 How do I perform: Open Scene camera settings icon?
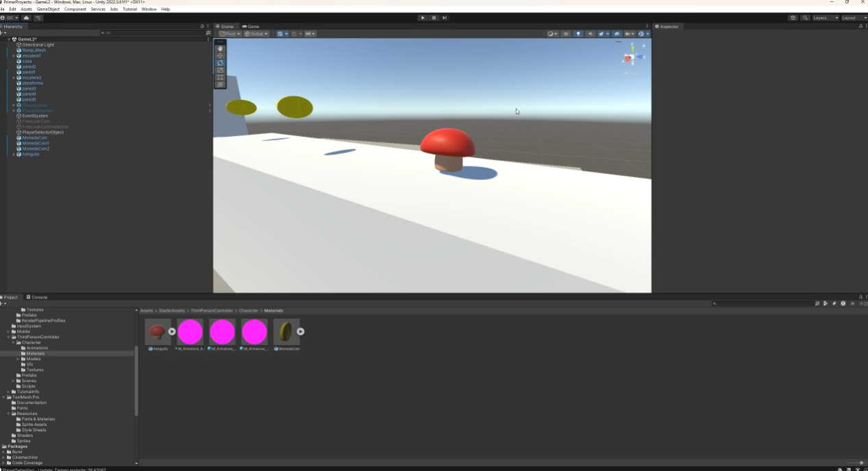[x=630, y=34]
